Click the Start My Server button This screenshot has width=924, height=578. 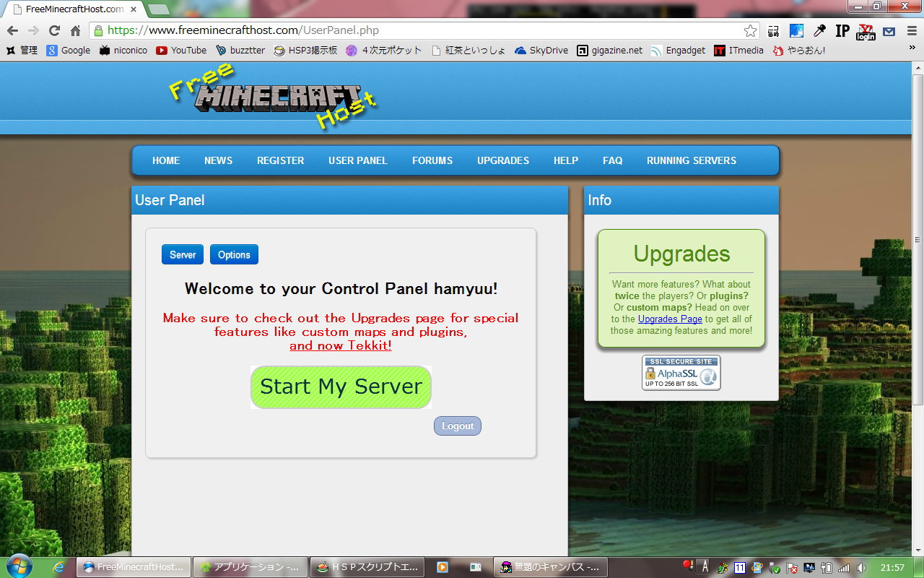click(x=341, y=387)
